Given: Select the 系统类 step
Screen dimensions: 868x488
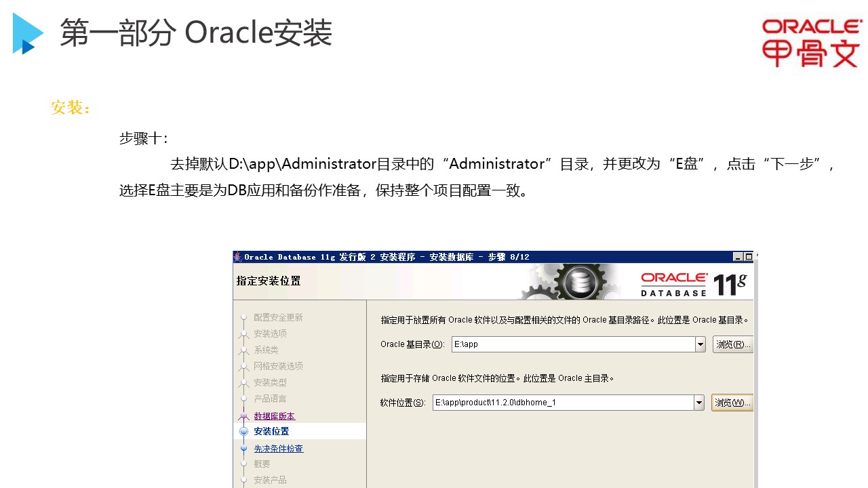Looking at the screenshot, I should [266, 350].
